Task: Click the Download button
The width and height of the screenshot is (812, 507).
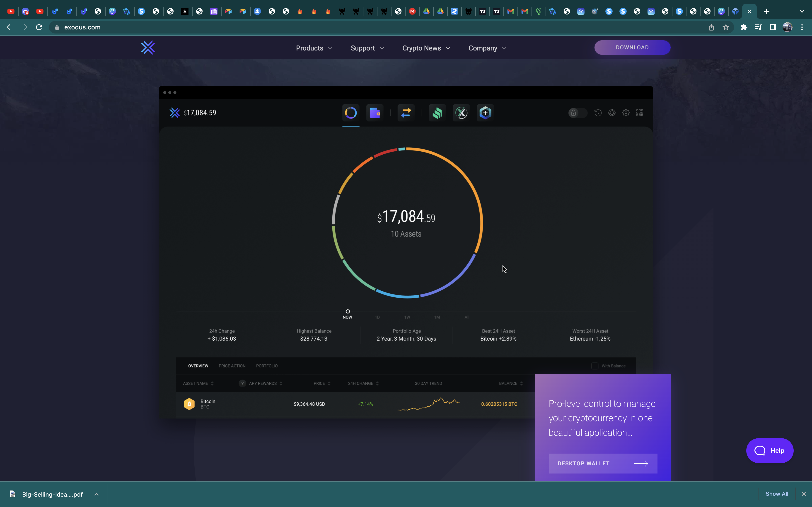Action: click(x=632, y=48)
